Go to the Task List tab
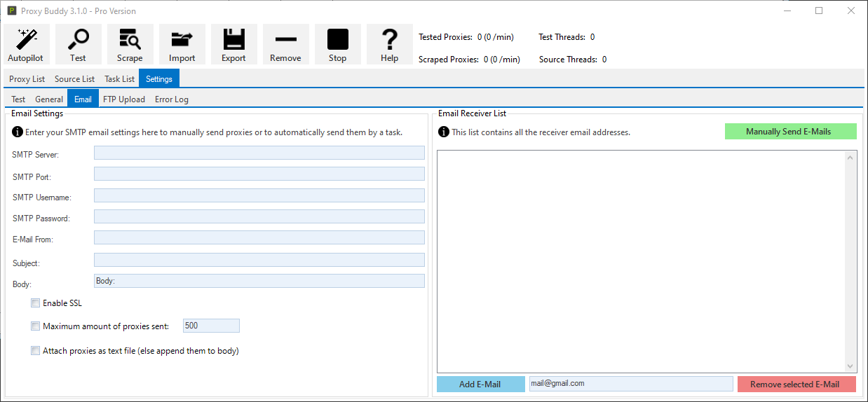Image resolution: width=868 pixels, height=402 pixels. tap(119, 79)
